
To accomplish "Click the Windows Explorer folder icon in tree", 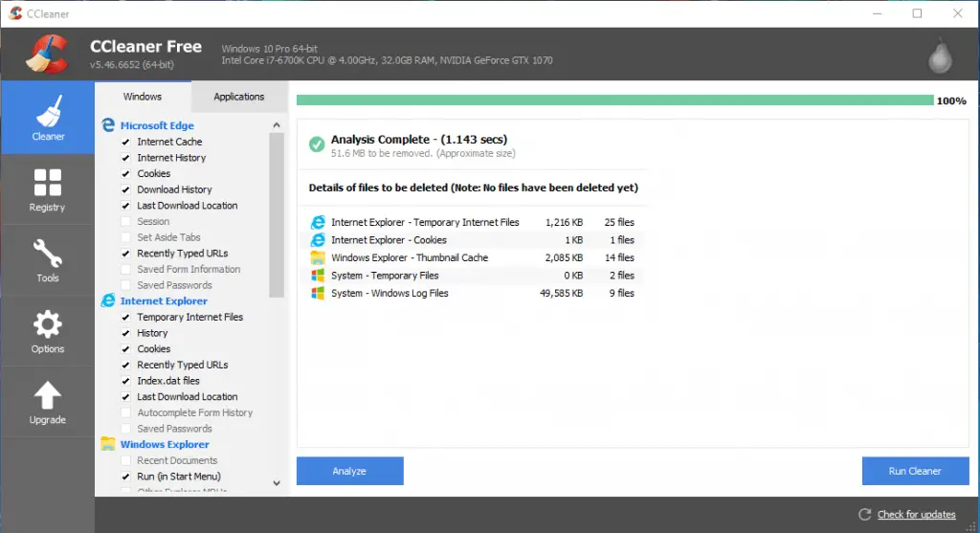I will (108, 444).
